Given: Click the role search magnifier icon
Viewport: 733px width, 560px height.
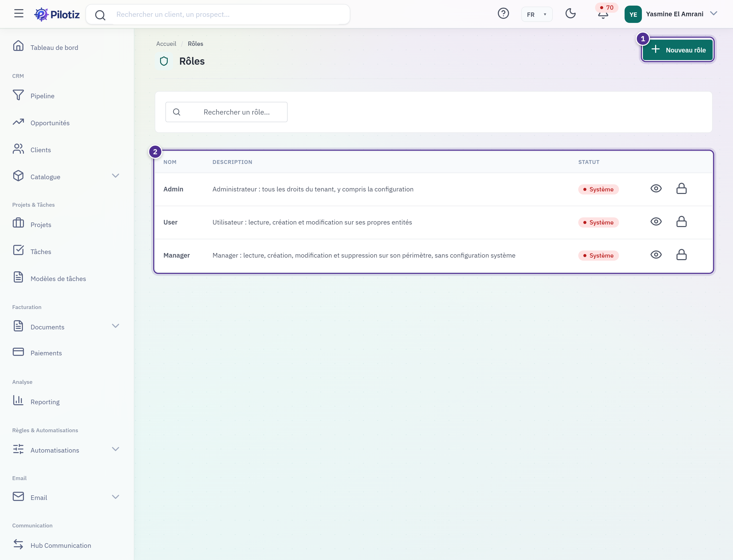Looking at the screenshot, I should point(177,112).
